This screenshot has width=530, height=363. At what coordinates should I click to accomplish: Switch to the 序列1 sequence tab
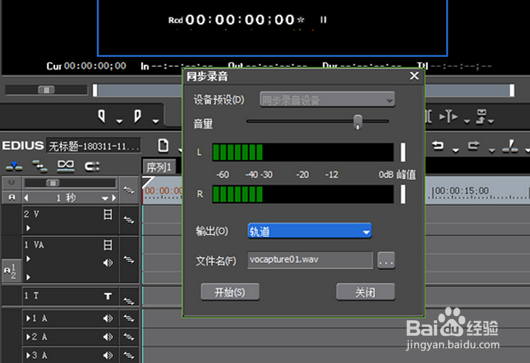coord(159,167)
